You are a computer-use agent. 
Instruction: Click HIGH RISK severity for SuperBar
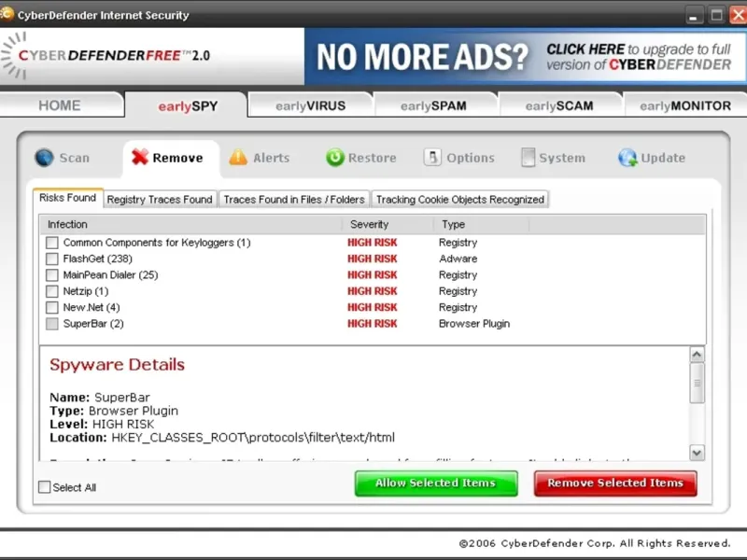pyautogui.click(x=372, y=324)
